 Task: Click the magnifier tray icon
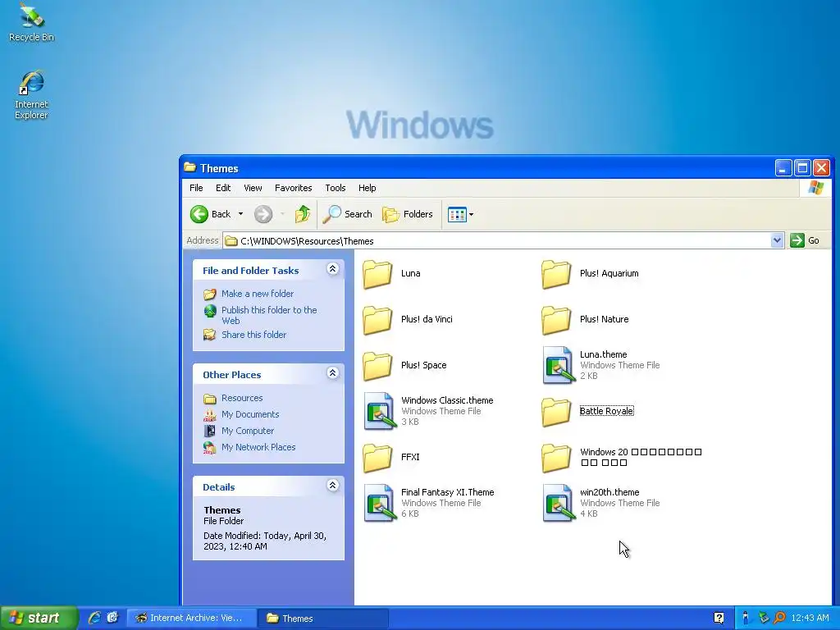click(x=779, y=618)
